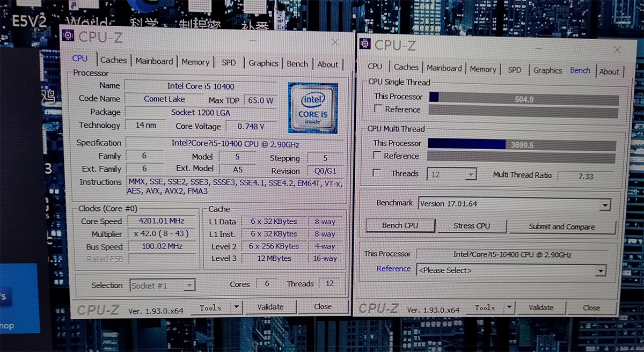Click Tools button in left CPU-Z window
Image resolution: width=644 pixels, height=352 pixels.
tap(210, 307)
